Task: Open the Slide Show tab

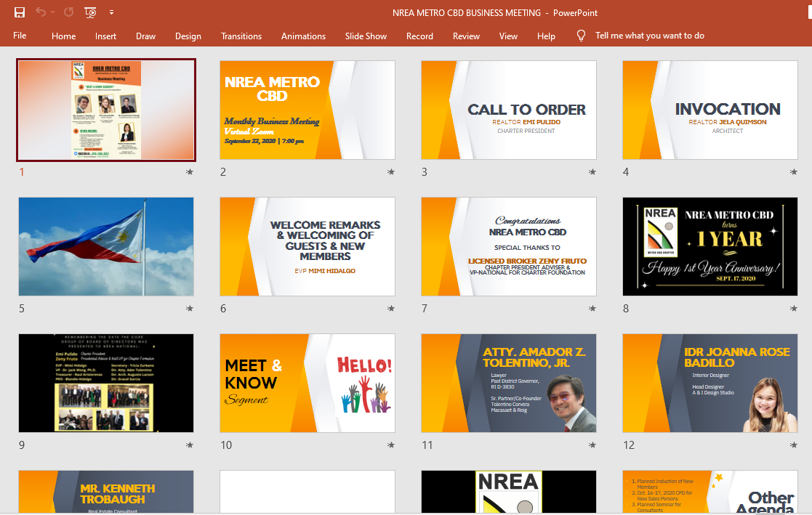Action: [x=366, y=36]
